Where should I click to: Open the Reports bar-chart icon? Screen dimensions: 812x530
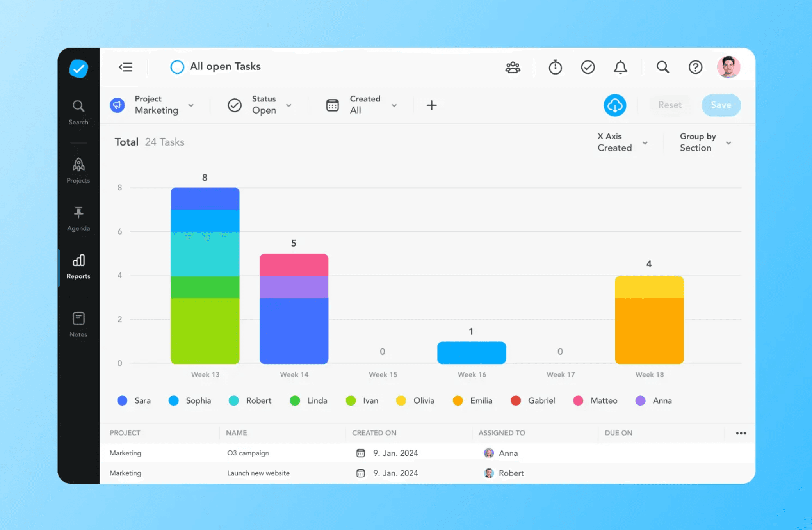78,267
